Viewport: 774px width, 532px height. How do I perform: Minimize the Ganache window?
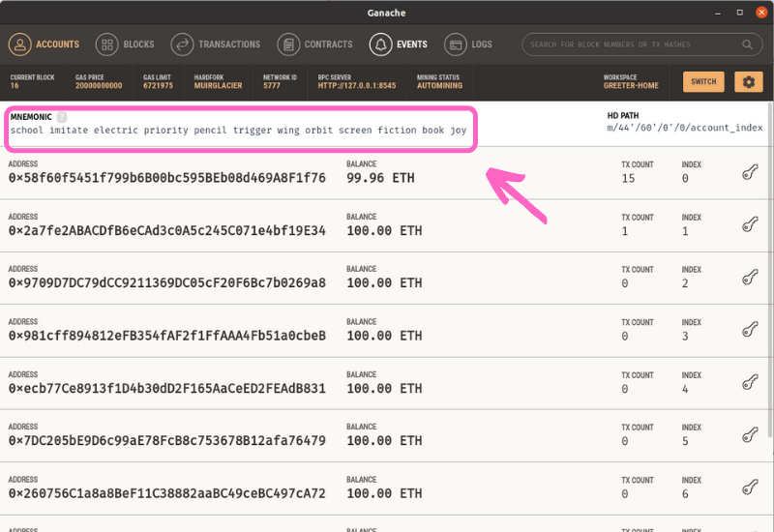point(718,14)
